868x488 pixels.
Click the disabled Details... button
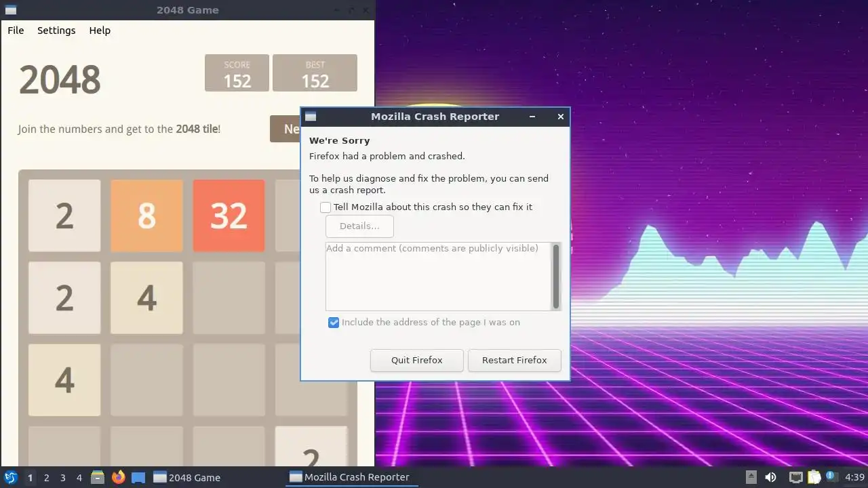[359, 226]
